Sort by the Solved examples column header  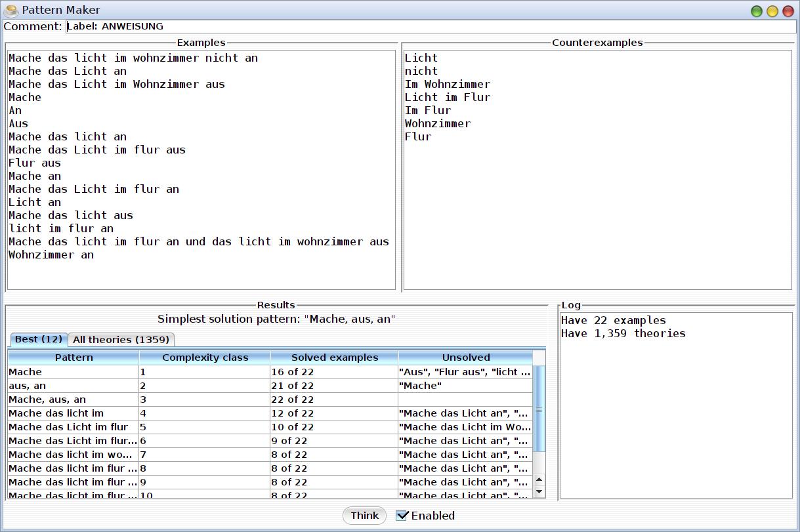[x=334, y=358]
